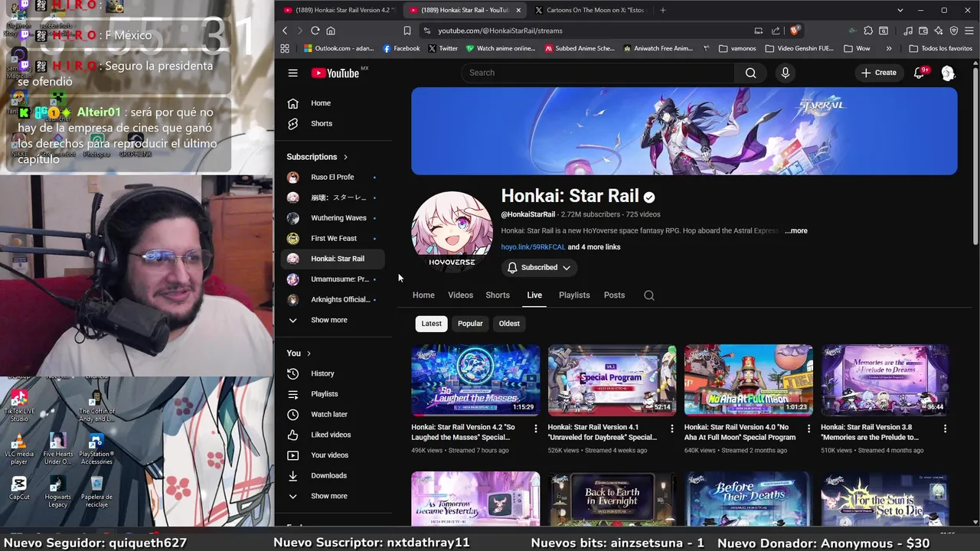Open the Create button menu
980x551 pixels.
(878, 73)
